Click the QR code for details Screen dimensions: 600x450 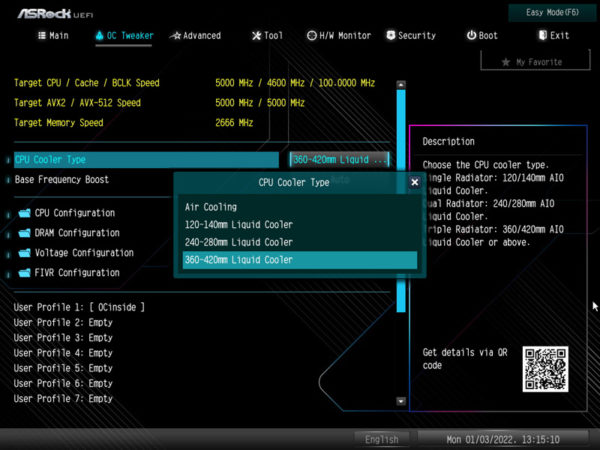[x=545, y=369]
